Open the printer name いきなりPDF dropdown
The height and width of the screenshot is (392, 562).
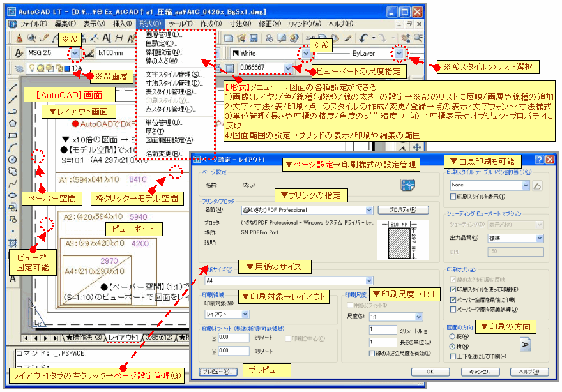coord(369,210)
